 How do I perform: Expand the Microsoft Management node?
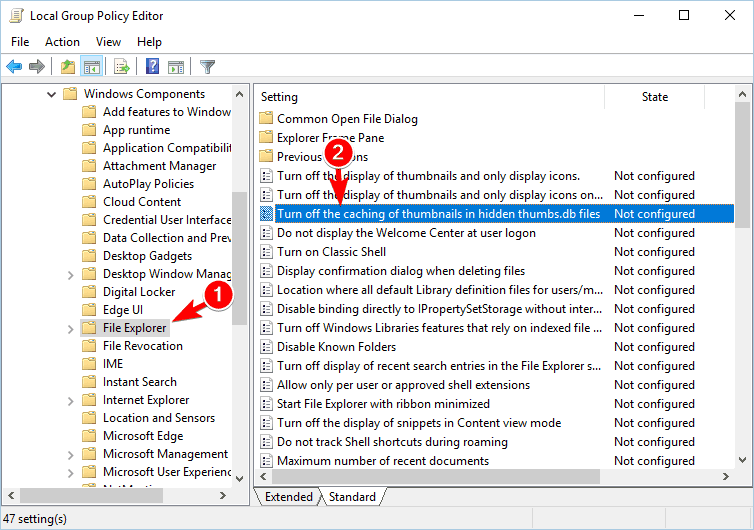[71, 454]
